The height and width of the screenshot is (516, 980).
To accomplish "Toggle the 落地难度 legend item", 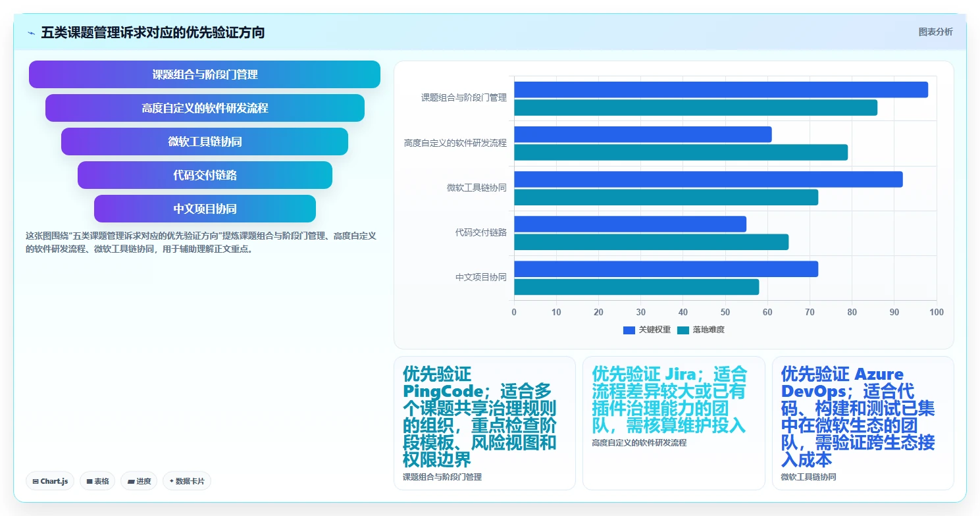I will 700,330.
